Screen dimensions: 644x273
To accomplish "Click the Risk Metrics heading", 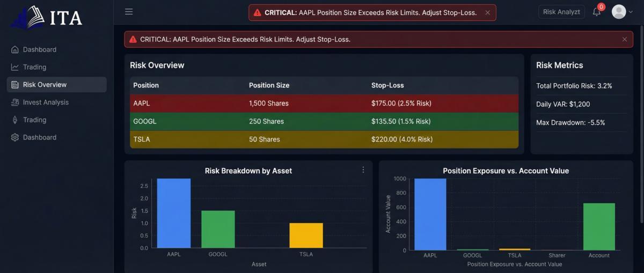I will 560,65.
